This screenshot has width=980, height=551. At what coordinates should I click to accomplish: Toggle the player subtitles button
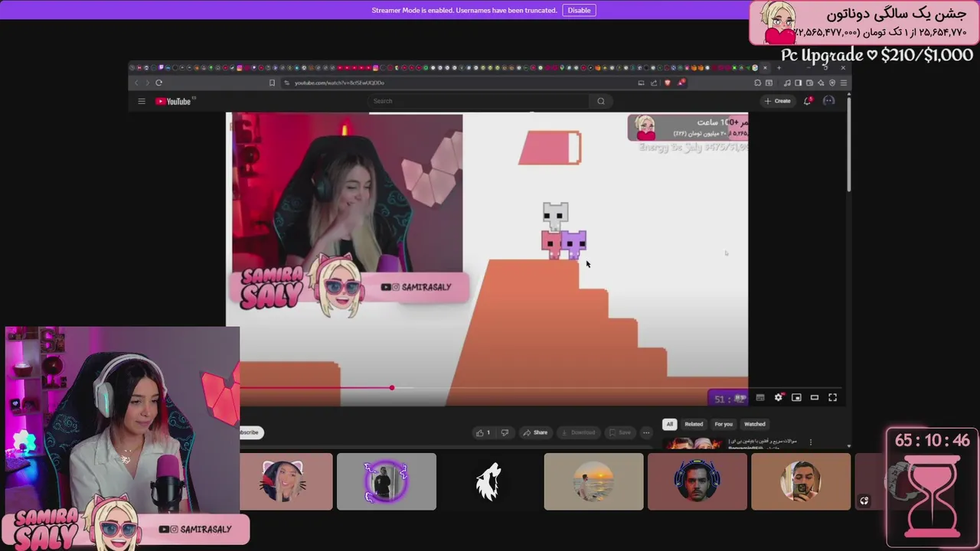pyautogui.click(x=760, y=397)
